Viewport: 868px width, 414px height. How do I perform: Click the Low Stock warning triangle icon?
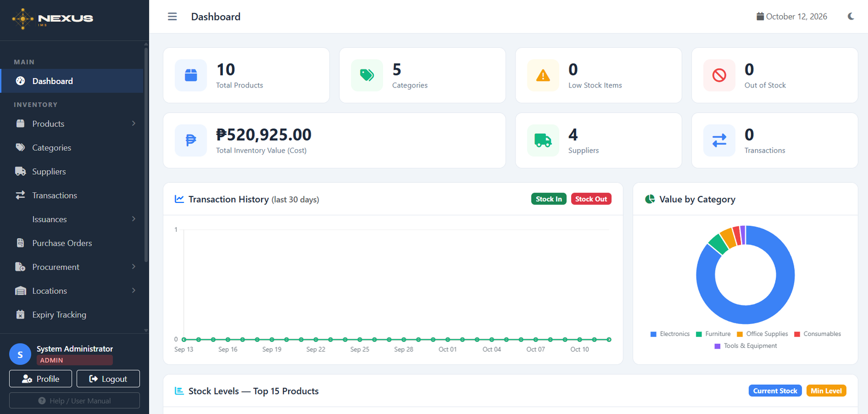543,75
